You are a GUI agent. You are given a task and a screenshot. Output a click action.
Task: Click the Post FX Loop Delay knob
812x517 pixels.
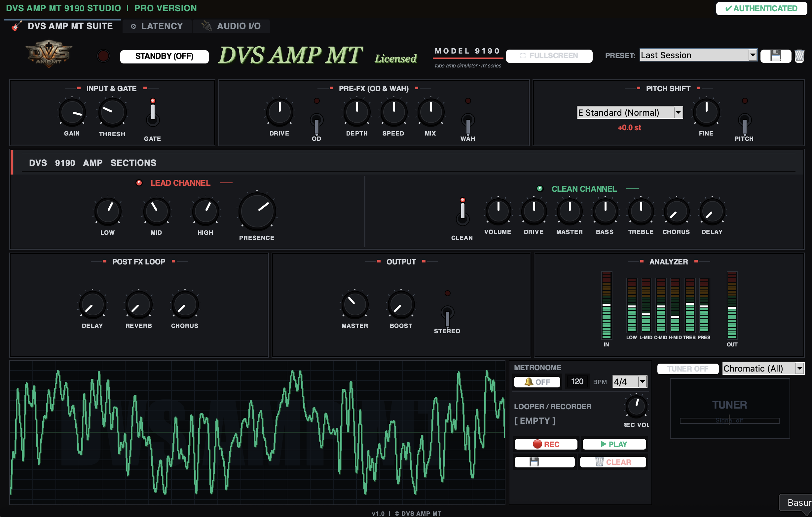pos(92,305)
